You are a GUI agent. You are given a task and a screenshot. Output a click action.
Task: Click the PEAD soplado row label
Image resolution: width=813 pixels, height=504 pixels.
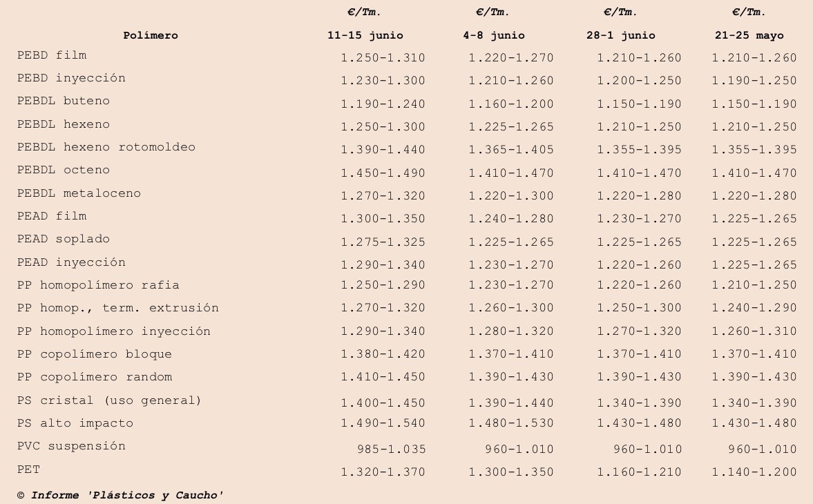click(64, 239)
